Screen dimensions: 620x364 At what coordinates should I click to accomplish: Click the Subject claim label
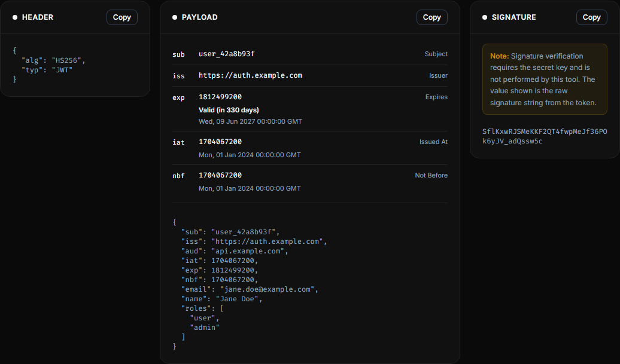436,54
